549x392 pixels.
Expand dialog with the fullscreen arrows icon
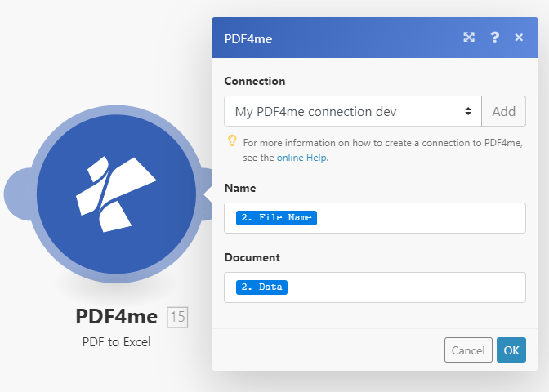point(469,38)
